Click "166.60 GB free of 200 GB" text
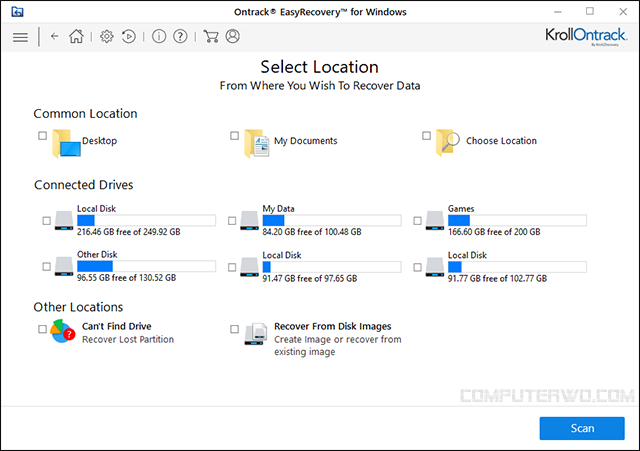640x451 pixels. (494, 232)
